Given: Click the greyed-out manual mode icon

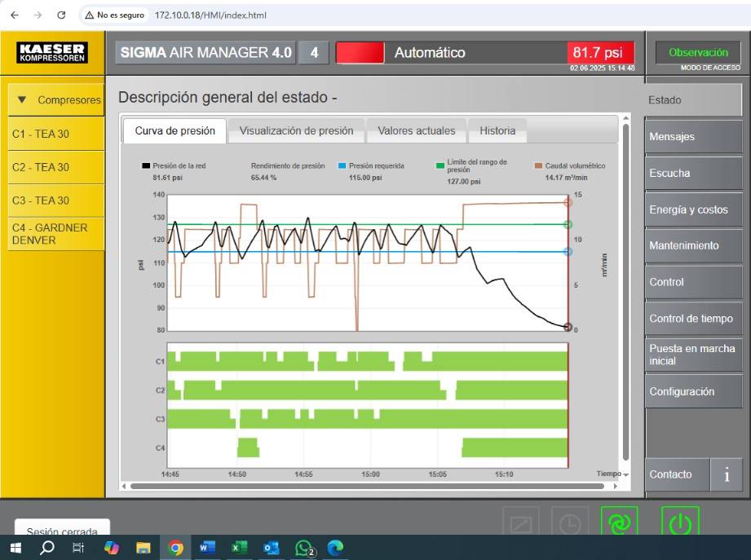Looking at the screenshot, I should click(521, 523).
